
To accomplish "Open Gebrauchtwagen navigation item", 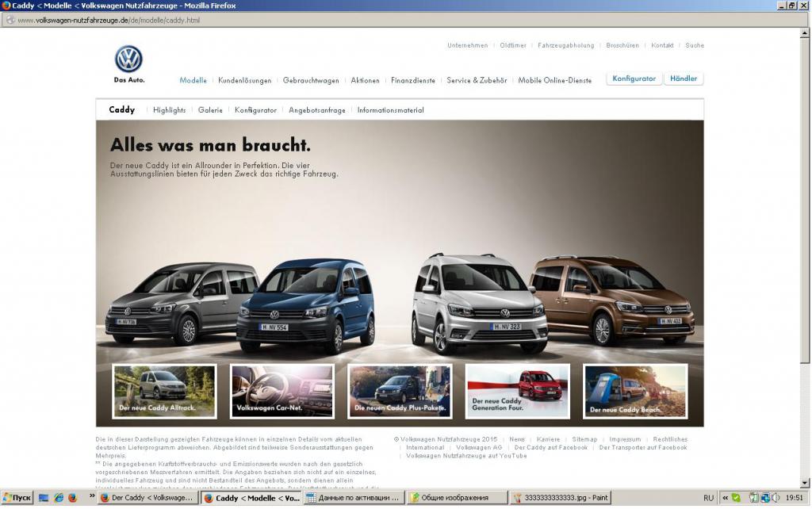I will [311, 80].
